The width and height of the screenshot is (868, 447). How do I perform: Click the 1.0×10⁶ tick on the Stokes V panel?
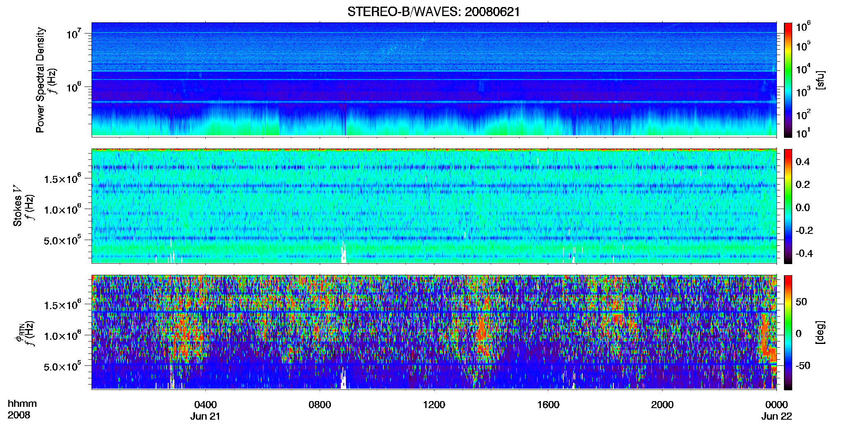[x=63, y=209]
